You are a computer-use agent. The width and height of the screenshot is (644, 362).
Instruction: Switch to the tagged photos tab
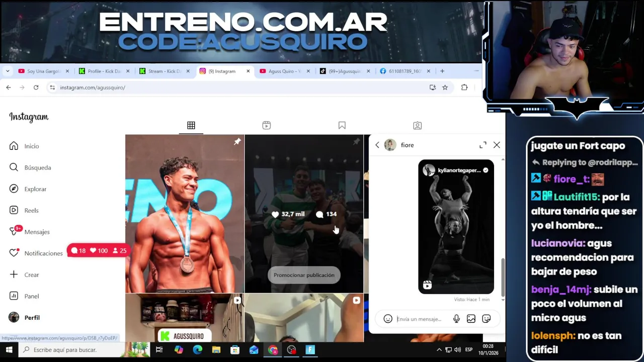click(x=418, y=125)
